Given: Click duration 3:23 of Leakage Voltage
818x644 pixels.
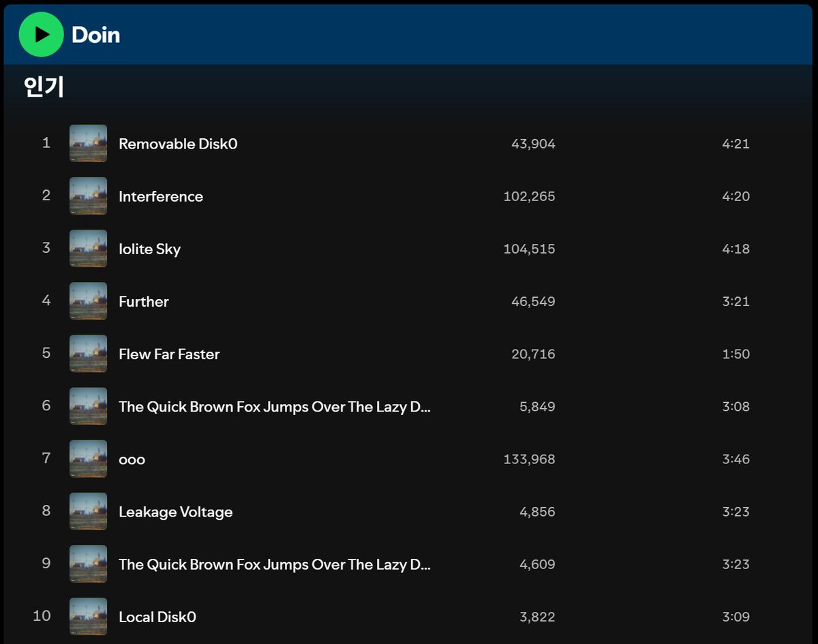Looking at the screenshot, I should click(x=736, y=512).
